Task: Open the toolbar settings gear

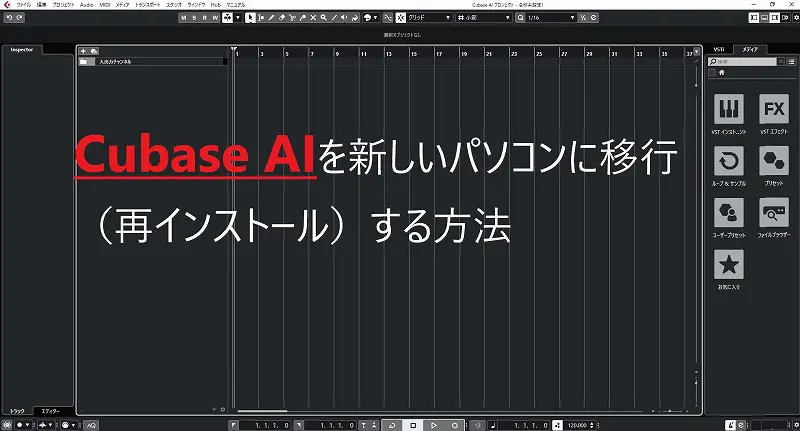Action: [795, 17]
